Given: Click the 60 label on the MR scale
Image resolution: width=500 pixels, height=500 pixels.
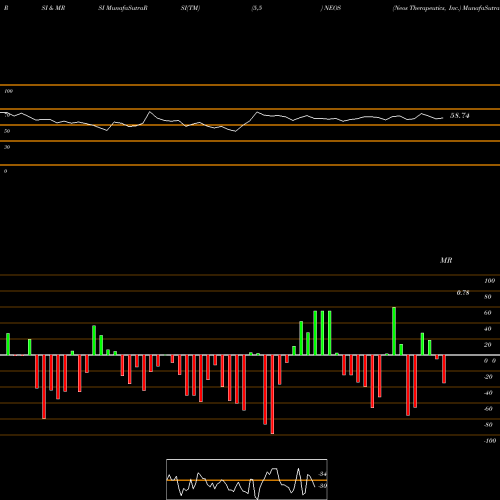Looking at the screenshot, I should 488,313.
